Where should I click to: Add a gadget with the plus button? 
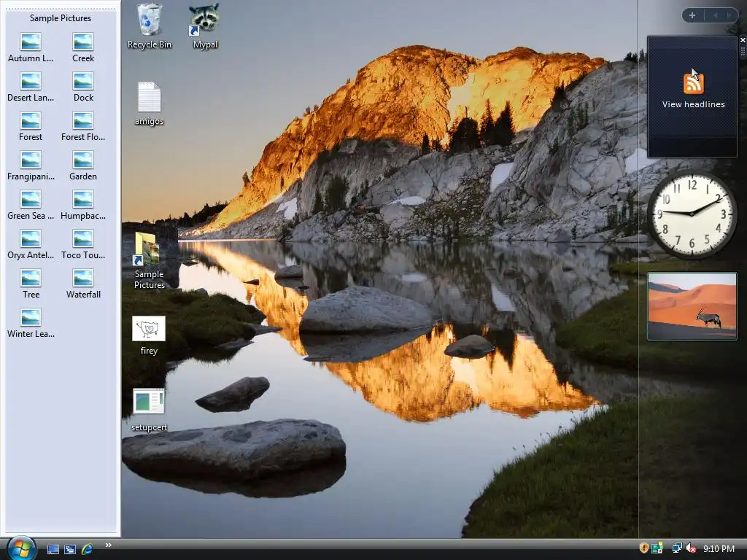pyautogui.click(x=692, y=16)
